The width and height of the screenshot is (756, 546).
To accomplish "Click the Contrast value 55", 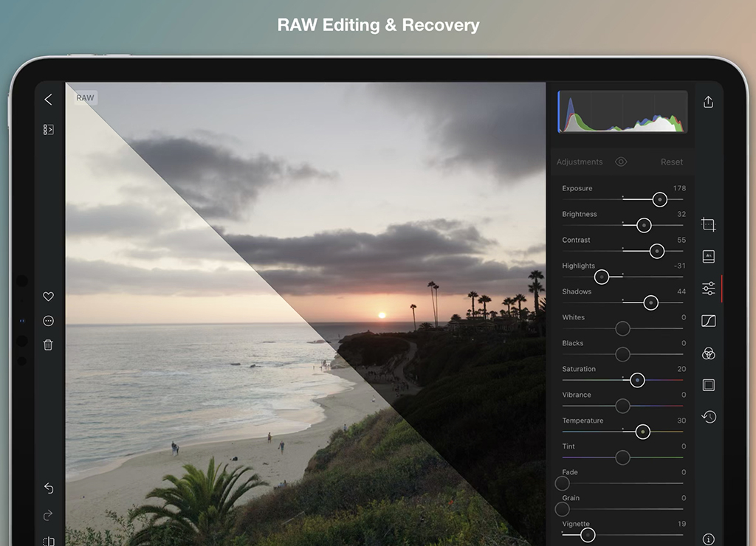I will (681, 240).
